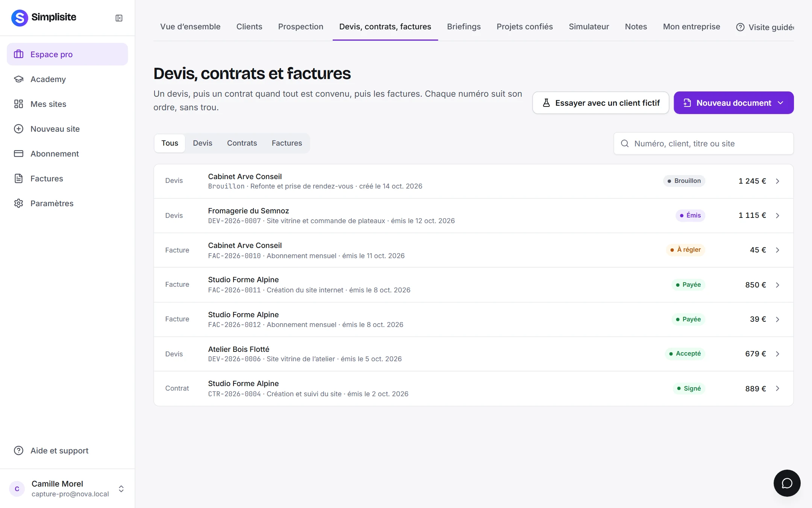Image resolution: width=812 pixels, height=508 pixels.
Task: Go to Mon entreprise tab
Action: (x=692, y=27)
